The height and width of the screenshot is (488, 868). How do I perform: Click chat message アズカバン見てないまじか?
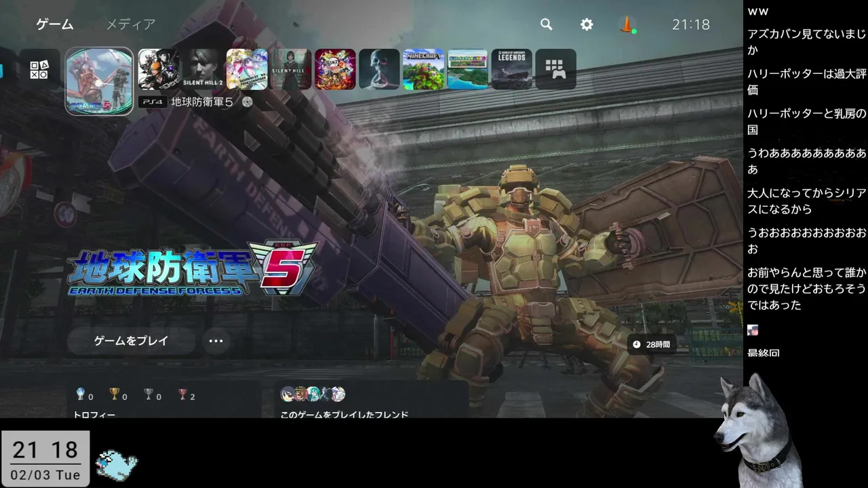807,42
